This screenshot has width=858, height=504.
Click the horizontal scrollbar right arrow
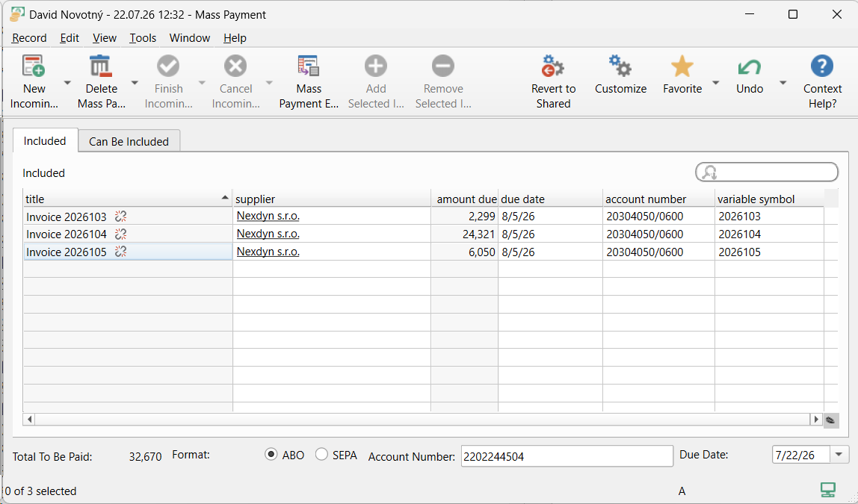point(816,420)
